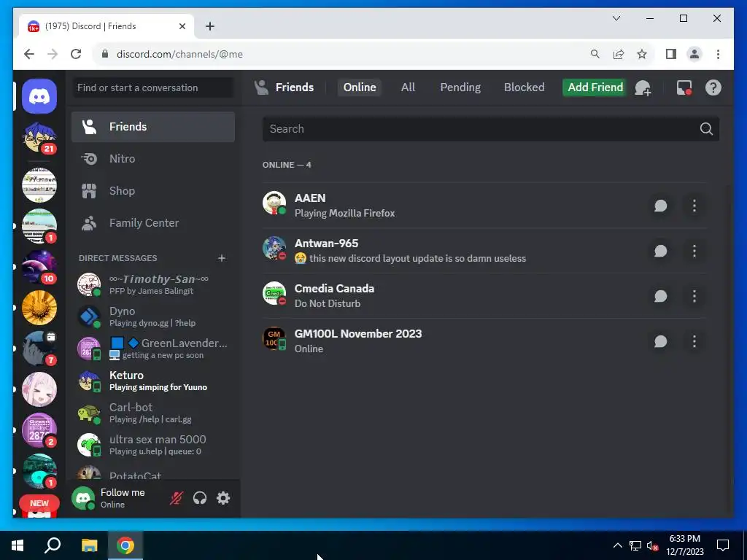The height and width of the screenshot is (560, 747).
Task: Open the server with the 21 badge
Action: pos(39,138)
